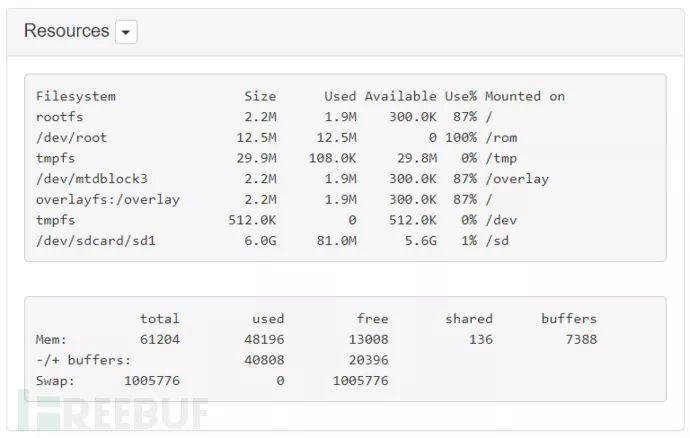Click the Mounted on column header

click(x=525, y=96)
